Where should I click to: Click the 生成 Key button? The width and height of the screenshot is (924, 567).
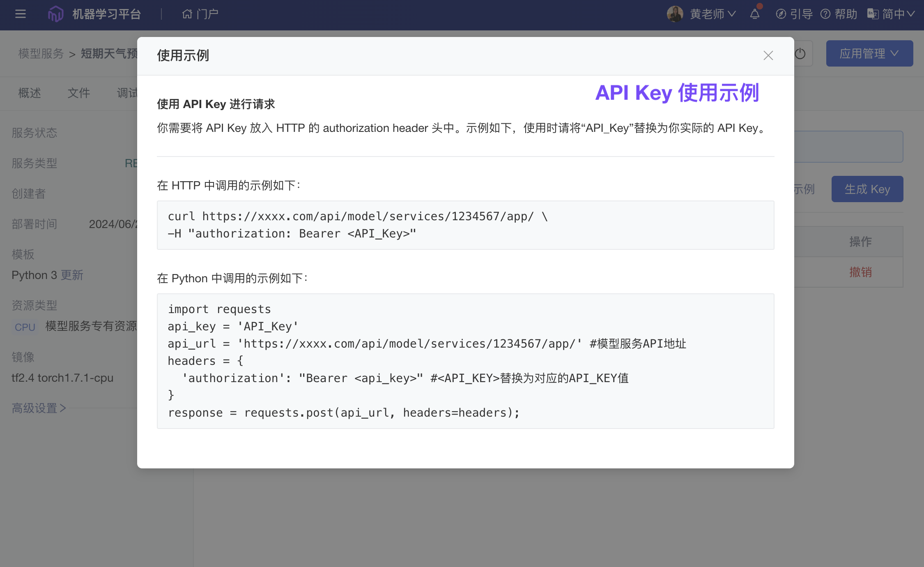(x=867, y=189)
